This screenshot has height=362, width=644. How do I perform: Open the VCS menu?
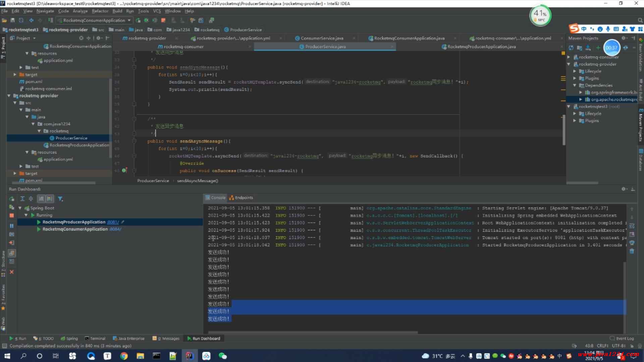157,11
